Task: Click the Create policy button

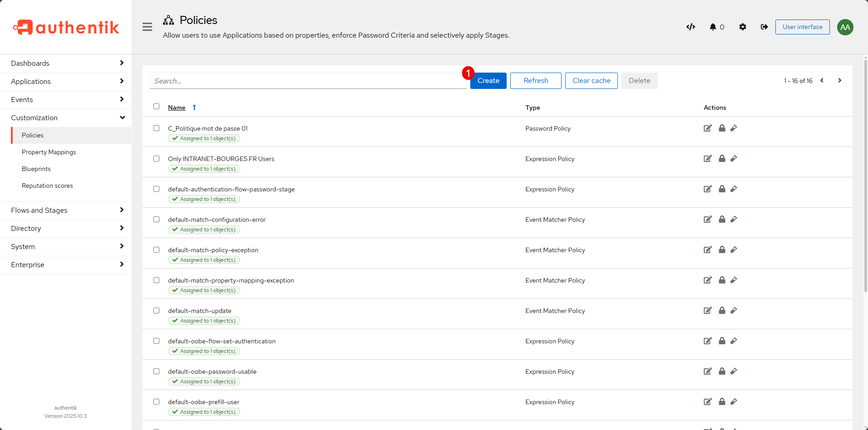Action: pos(488,81)
